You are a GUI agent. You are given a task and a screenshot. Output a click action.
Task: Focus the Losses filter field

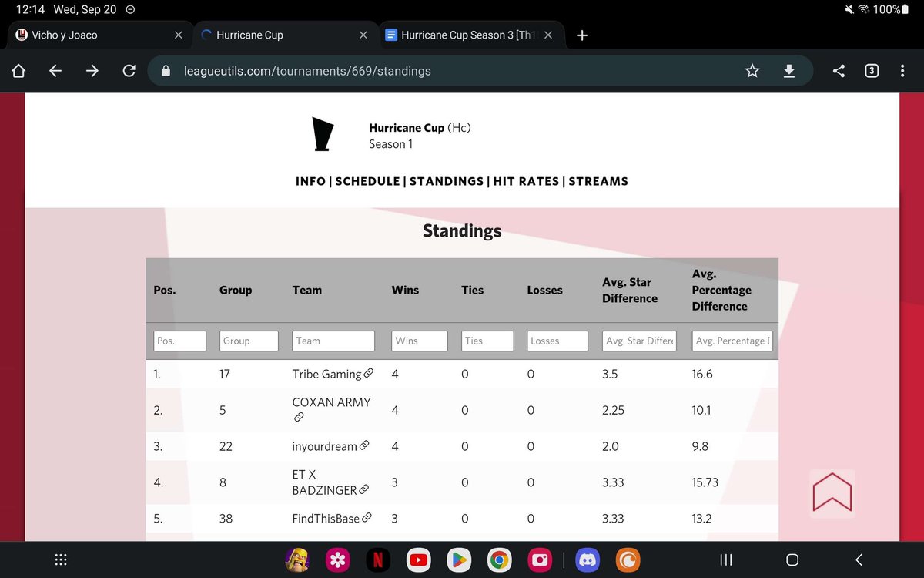(x=557, y=341)
